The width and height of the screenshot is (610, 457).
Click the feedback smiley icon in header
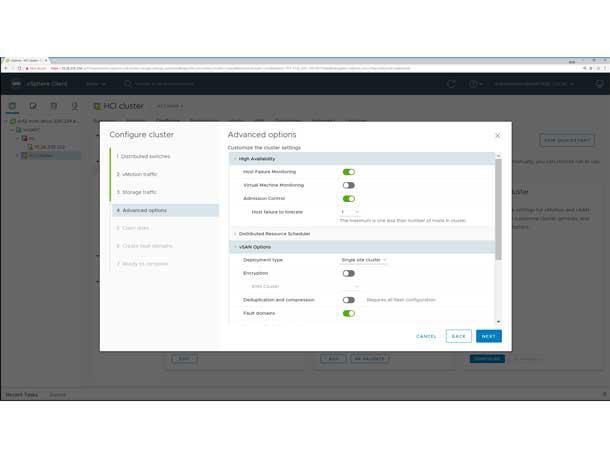[599, 84]
